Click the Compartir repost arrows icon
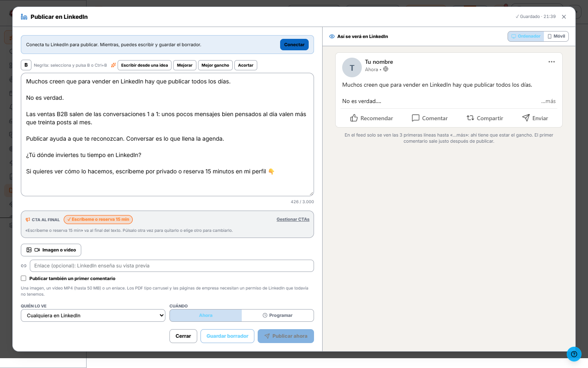Screen dimensions: 588x368 click(x=470, y=118)
